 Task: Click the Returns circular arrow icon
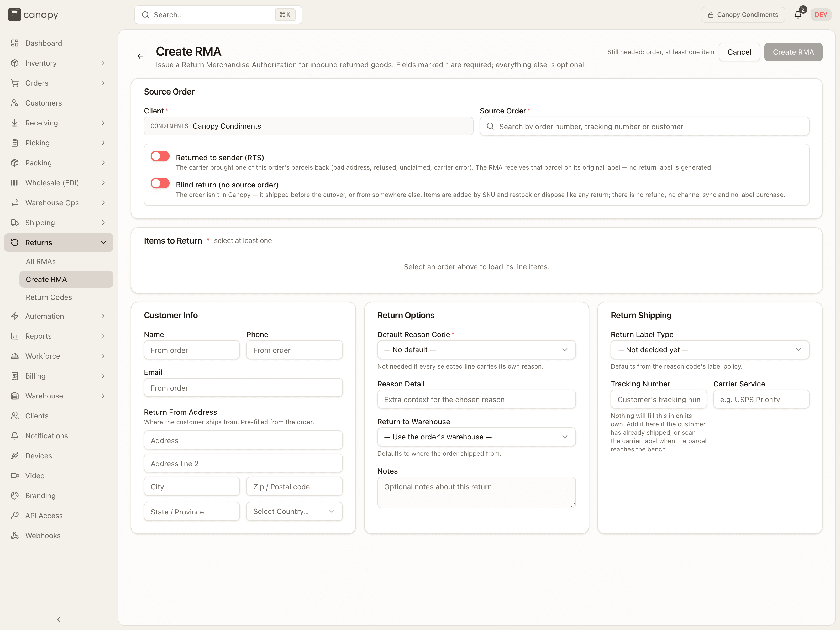pyautogui.click(x=15, y=242)
